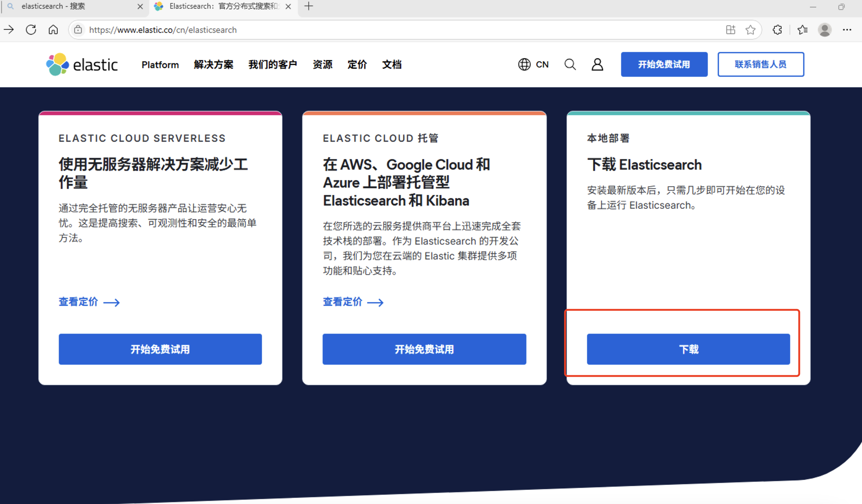
Task: Click the user account icon
Action: click(x=597, y=64)
